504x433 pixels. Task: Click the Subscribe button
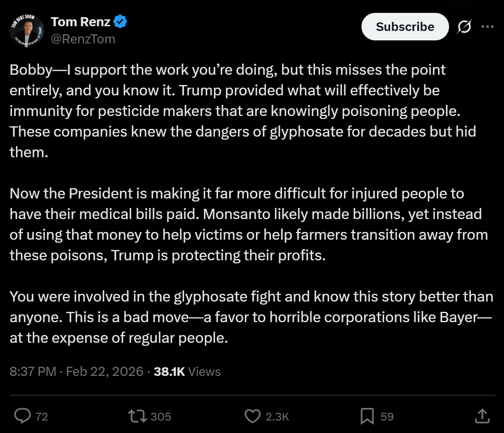click(405, 27)
